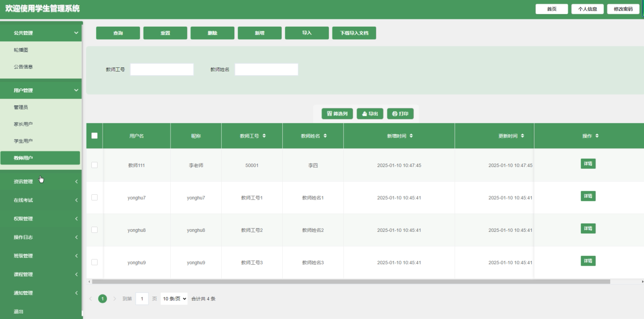644x319 pixels.
Task: Select 教师用户 in the sidebar
Action: tap(41, 158)
